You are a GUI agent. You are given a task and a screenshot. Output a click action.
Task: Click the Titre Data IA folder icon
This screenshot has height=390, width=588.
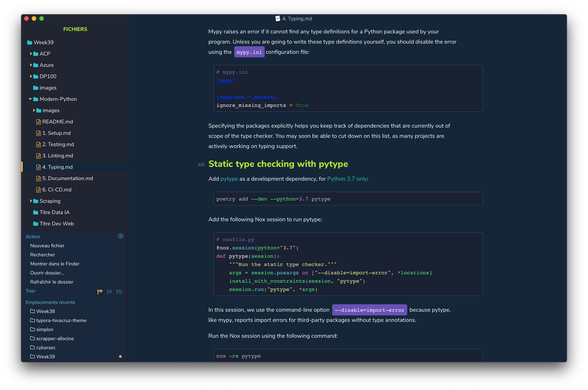(x=36, y=212)
